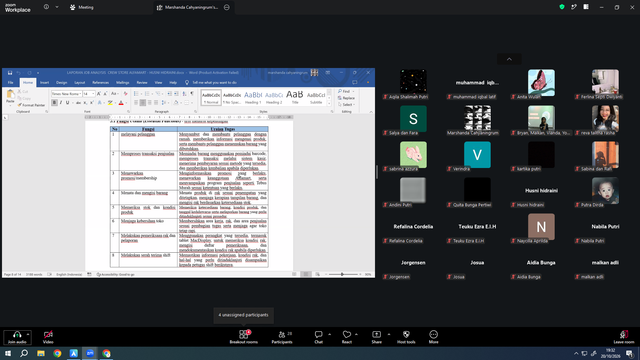This screenshot has width=640, height=360.
Task: Start video using the camera icon
Action: click(48, 337)
